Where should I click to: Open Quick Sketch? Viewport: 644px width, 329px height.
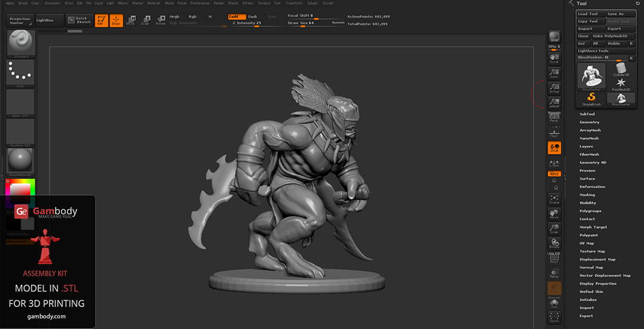click(x=80, y=20)
